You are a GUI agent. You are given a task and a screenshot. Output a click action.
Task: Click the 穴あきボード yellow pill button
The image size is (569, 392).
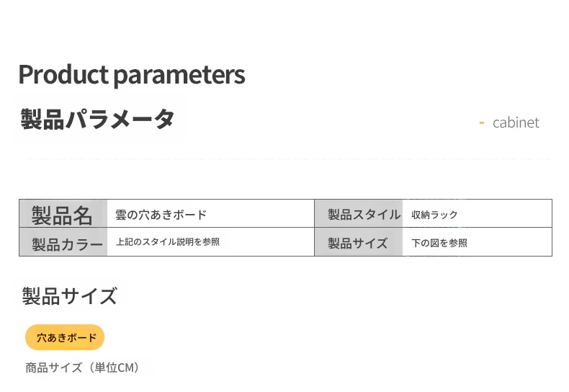pyautogui.click(x=65, y=337)
